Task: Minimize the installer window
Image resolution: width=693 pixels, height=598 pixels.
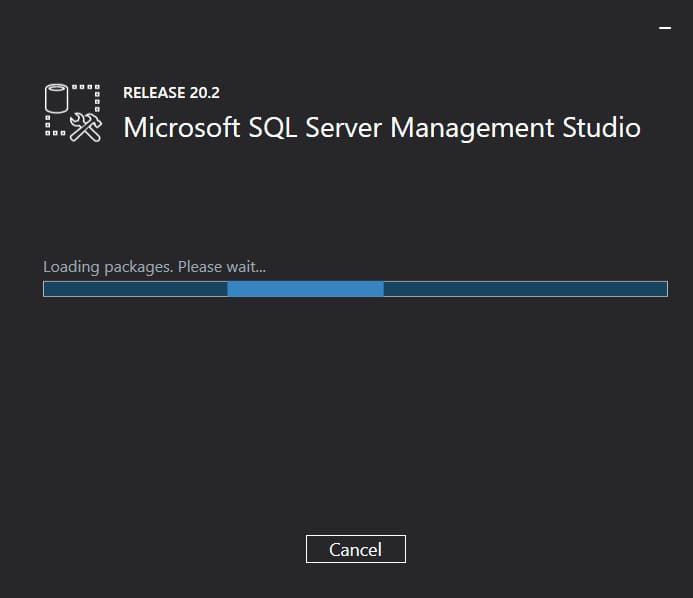Action: (665, 28)
